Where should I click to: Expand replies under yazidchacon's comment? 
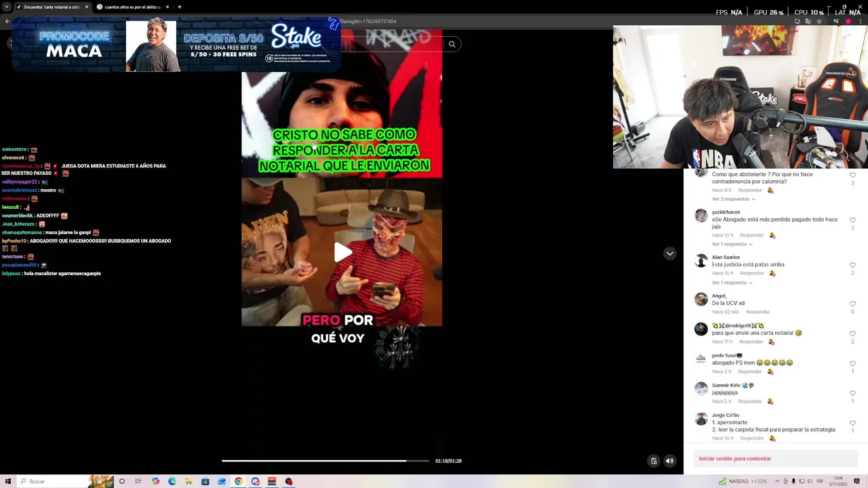point(732,244)
